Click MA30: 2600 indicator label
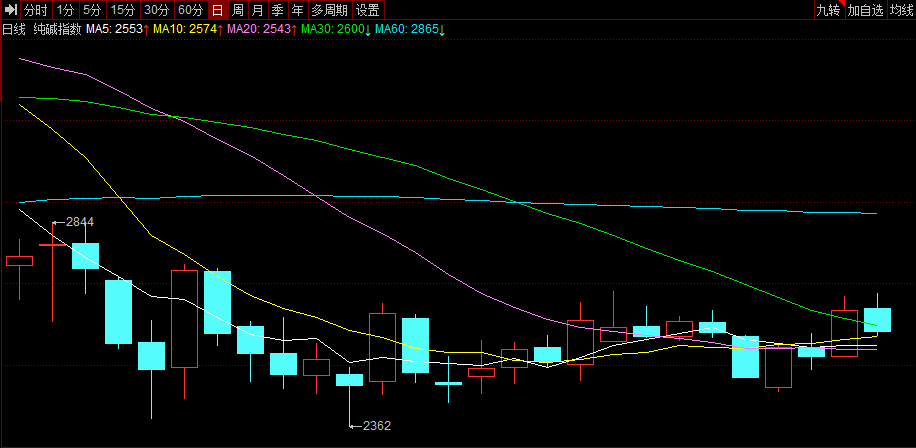Viewport: 916px width, 448px height. [x=336, y=29]
